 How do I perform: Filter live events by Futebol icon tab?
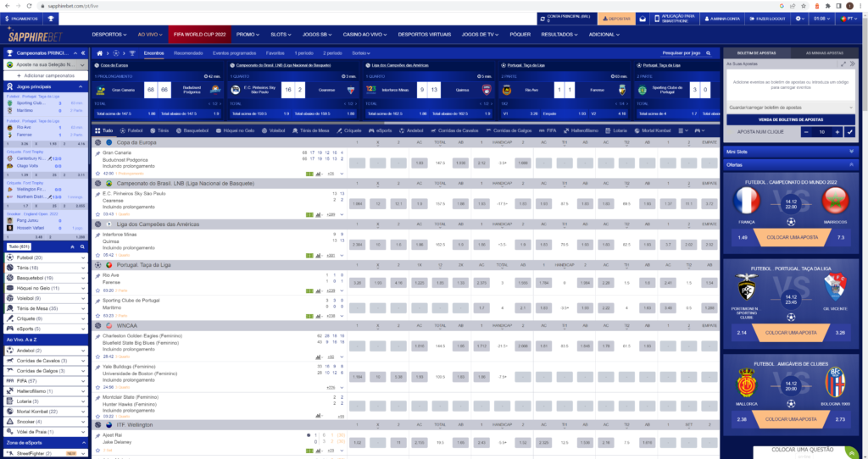131,131
